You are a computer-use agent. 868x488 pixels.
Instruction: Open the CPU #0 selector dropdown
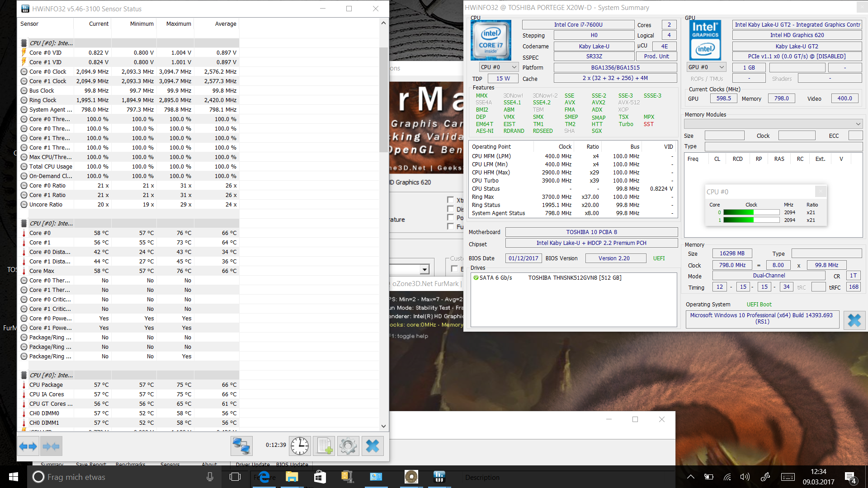(499, 67)
